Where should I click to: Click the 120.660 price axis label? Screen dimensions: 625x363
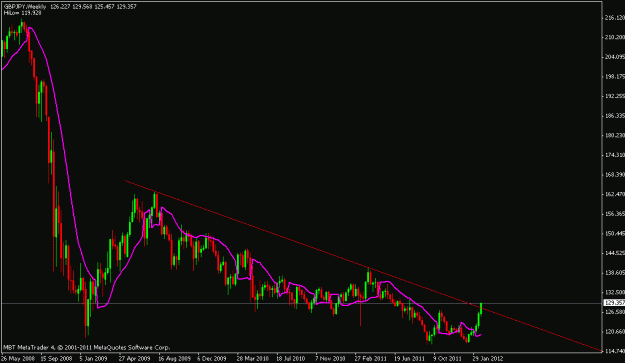615,332
